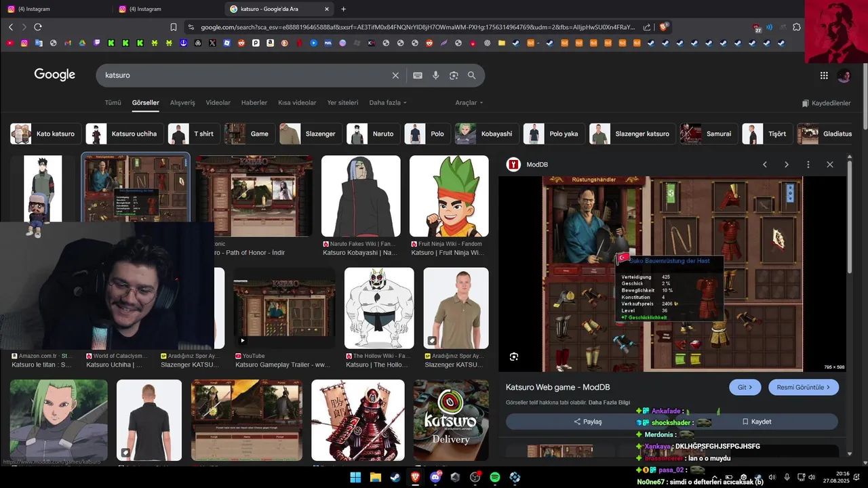Switch to 'Alışveriş' tab
The height and width of the screenshot is (488, 868).
click(182, 103)
